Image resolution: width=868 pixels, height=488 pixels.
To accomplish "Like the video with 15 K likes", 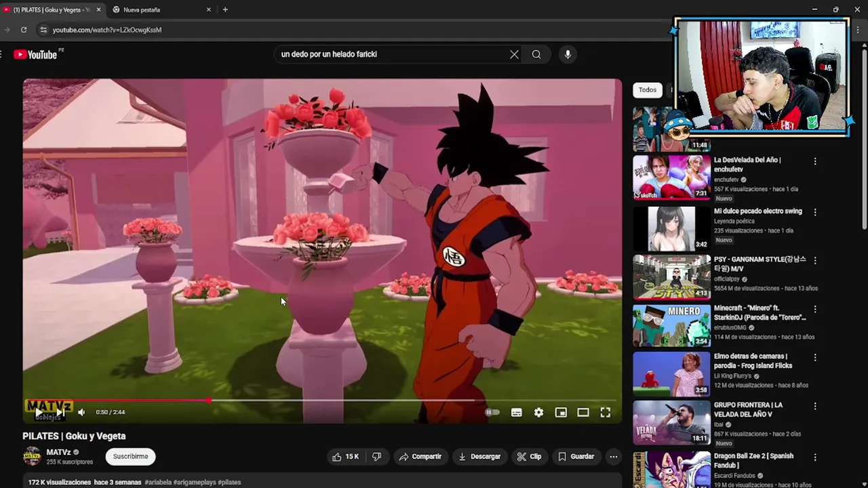I will tap(345, 457).
